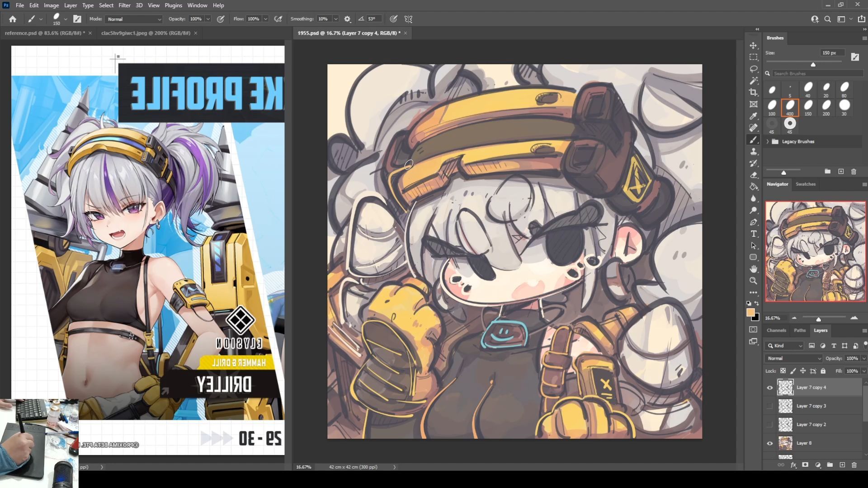Switch to the Channels tab
This screenshot has height=488, width=868.
[x=776, y=330]
